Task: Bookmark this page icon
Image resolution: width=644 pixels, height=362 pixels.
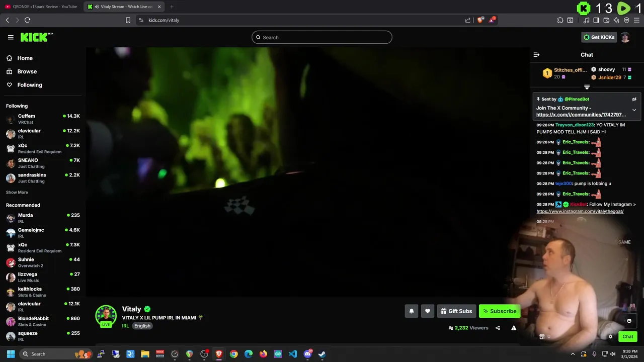Action: pyautogui.click(x=128, y=20)
